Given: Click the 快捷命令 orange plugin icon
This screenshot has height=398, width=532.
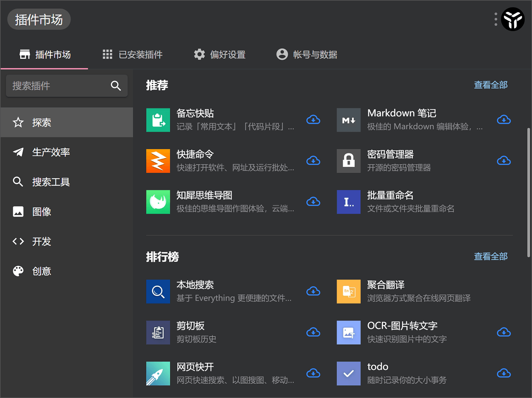Looking at the screenshot, I should 158,161.
